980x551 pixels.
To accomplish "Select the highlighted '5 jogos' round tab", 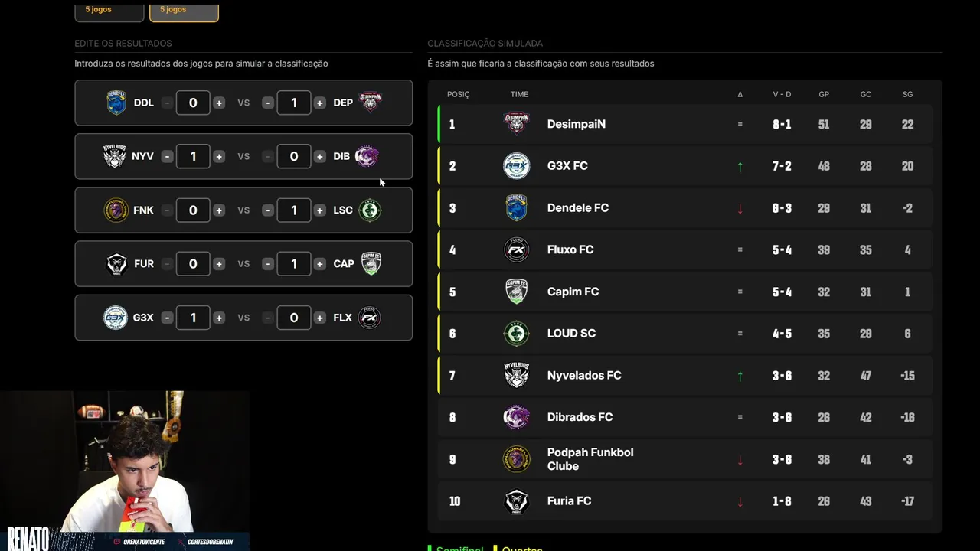I will 184,11.
